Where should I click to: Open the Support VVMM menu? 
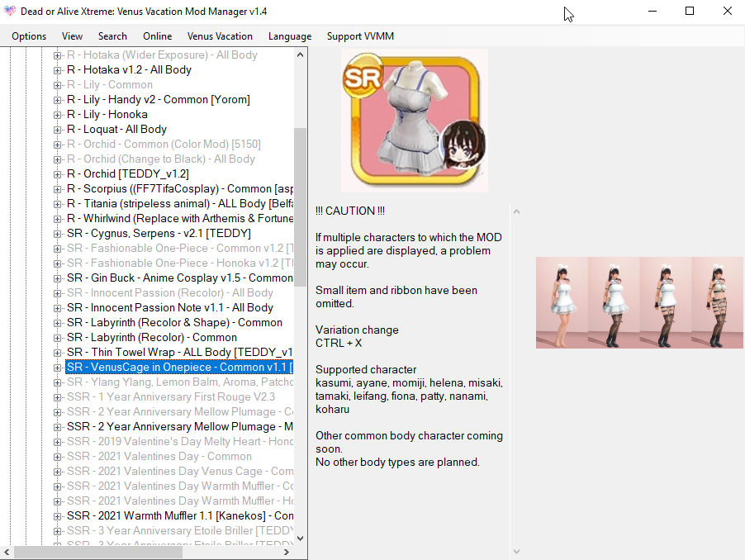[360, 36]
